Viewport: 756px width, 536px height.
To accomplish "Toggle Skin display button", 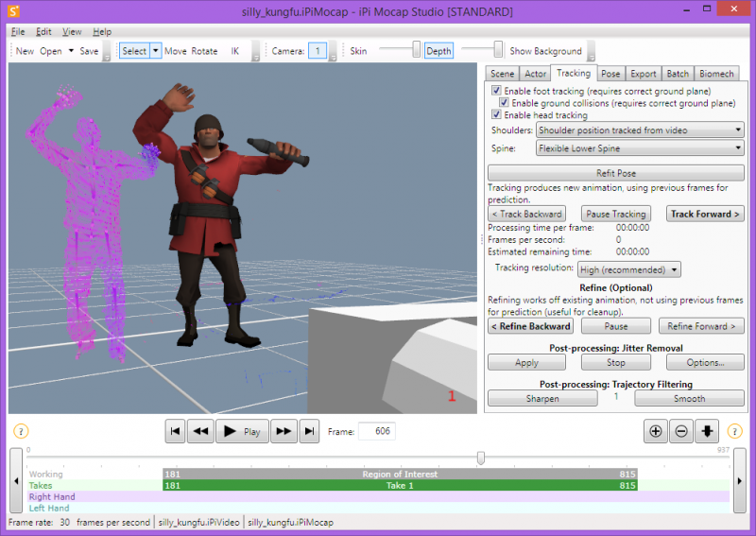I will (358, 51).
